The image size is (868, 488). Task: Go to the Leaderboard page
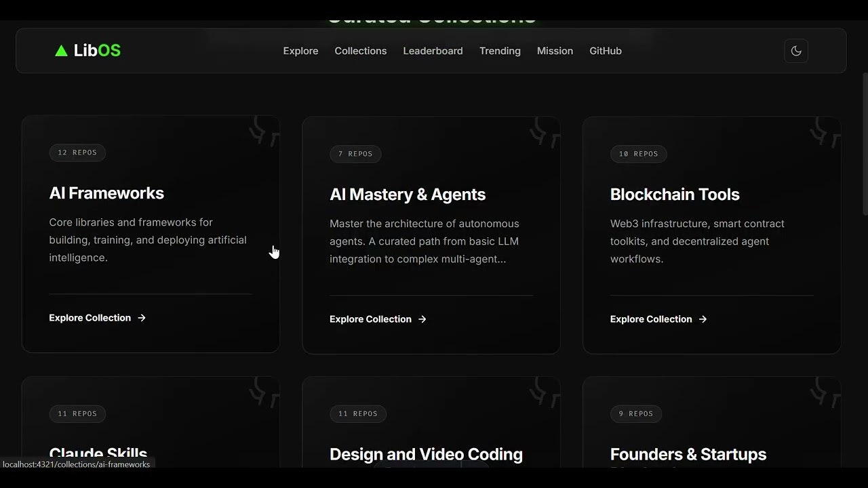433,51
